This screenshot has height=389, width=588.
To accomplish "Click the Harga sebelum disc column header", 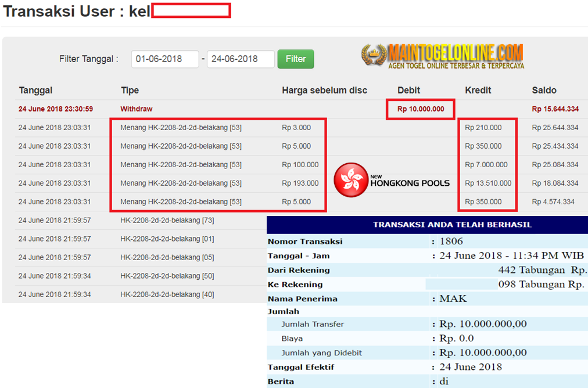I will [x=324, y=91].
